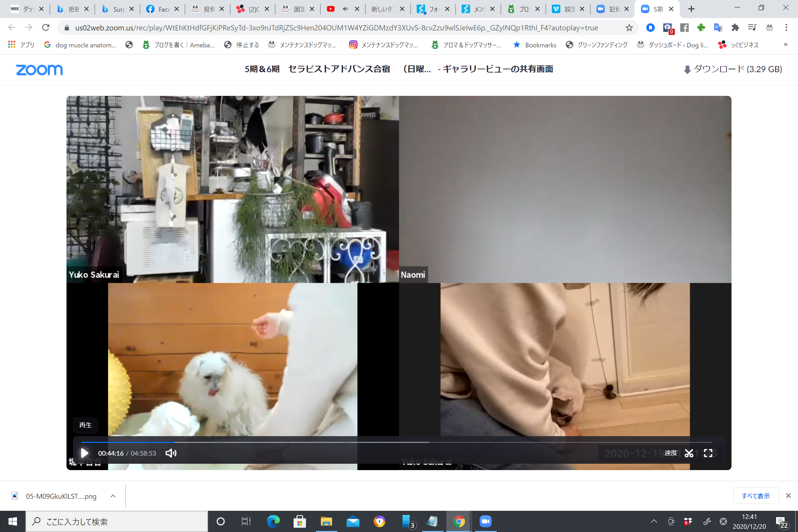Select the Naomi video tile
Image resolution: width=798 pixels, height=532 pixels.
click(x=565, y=189)
